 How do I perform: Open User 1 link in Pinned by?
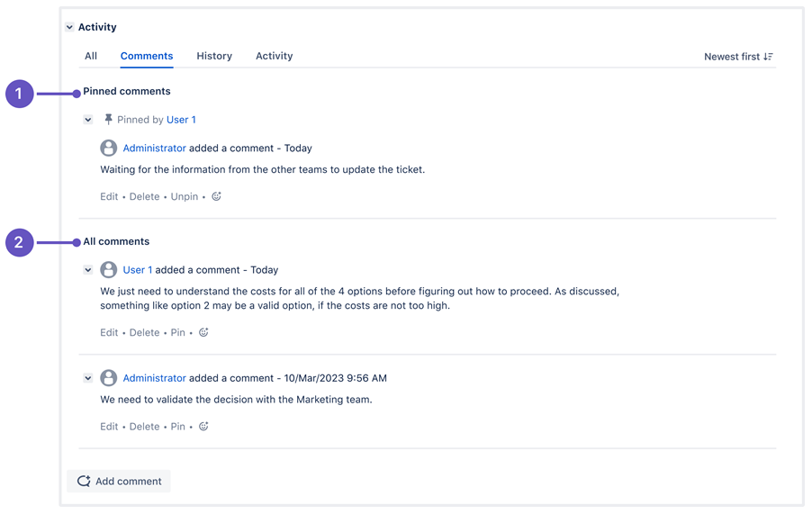(x=181, y=120)
